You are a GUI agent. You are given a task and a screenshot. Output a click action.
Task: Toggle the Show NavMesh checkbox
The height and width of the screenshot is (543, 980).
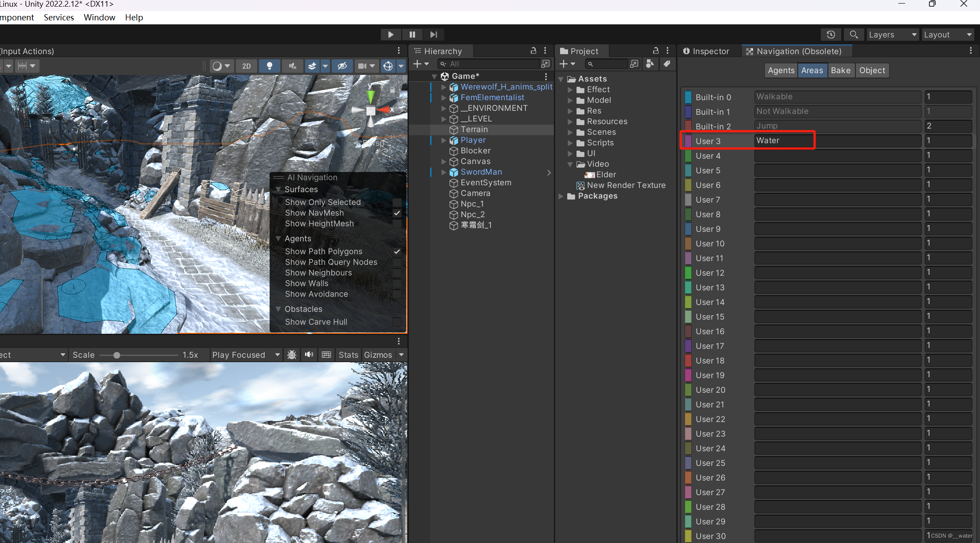[x=397, y=213]
